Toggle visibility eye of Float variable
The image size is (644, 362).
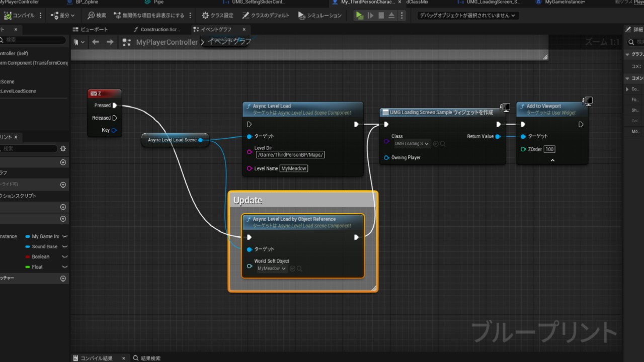64,267
